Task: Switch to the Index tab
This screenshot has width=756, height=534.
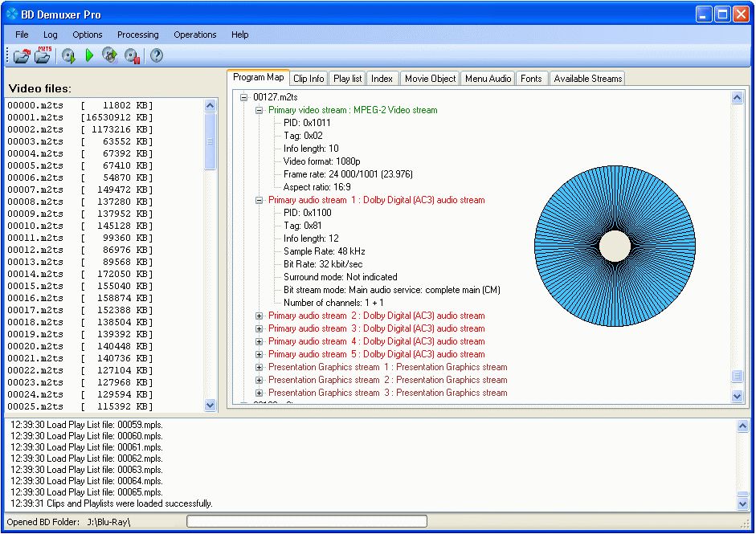Action: (x=382, y=79)
